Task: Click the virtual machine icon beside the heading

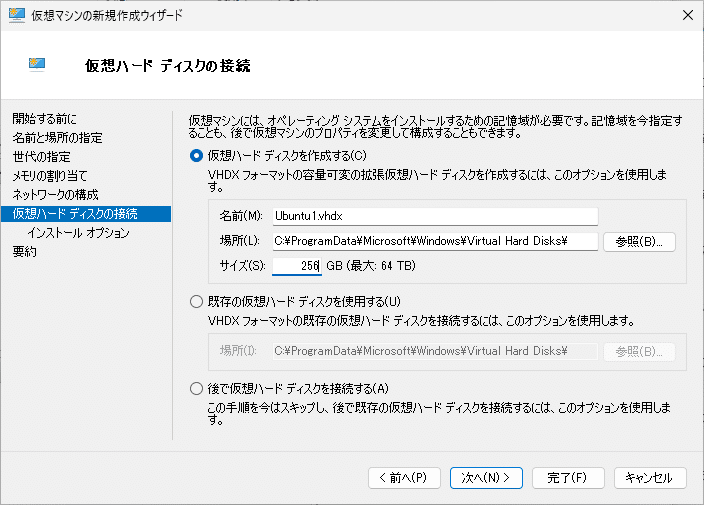Action: tap(37, 65)
